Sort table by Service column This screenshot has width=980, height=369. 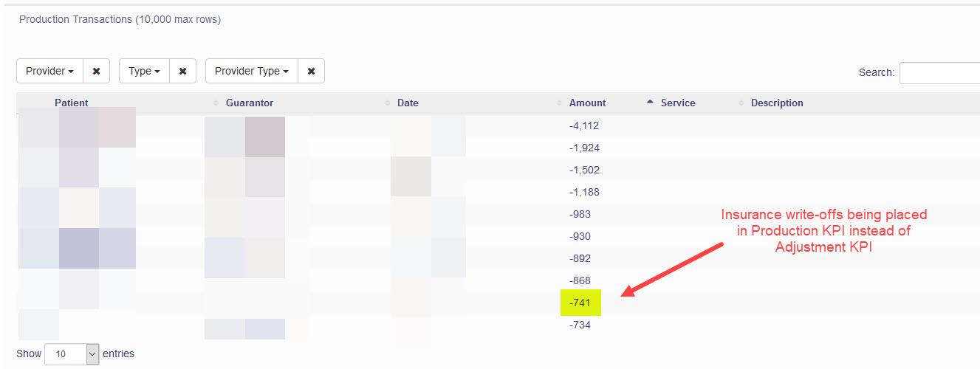coord(678,103)
